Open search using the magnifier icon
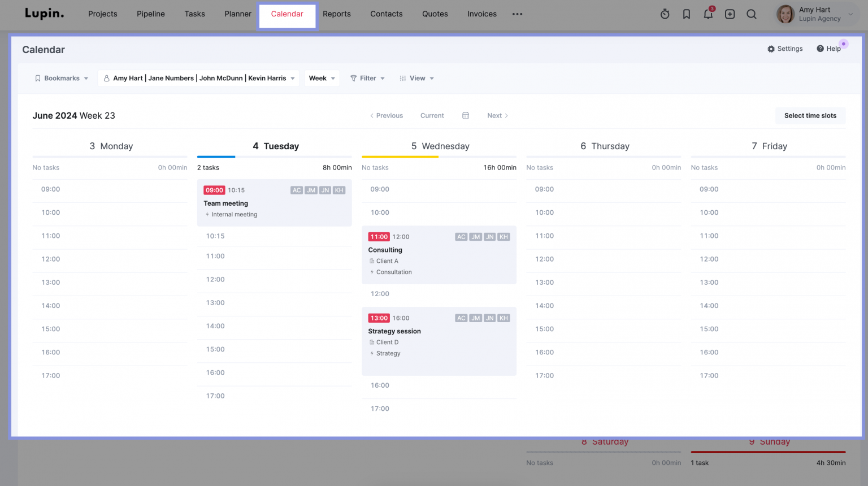 tap(752, 14)
